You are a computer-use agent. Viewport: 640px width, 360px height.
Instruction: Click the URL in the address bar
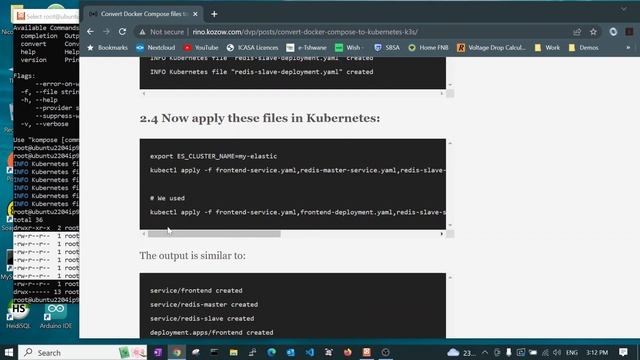[x=305, y=32]
